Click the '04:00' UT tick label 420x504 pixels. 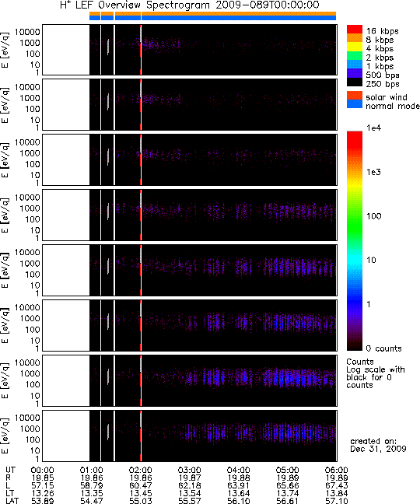point(239,470)
